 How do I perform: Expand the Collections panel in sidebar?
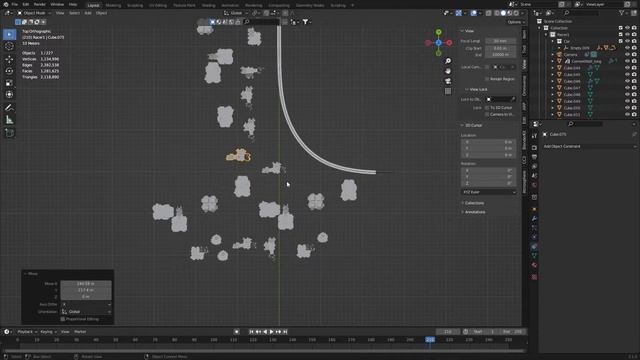474,203
